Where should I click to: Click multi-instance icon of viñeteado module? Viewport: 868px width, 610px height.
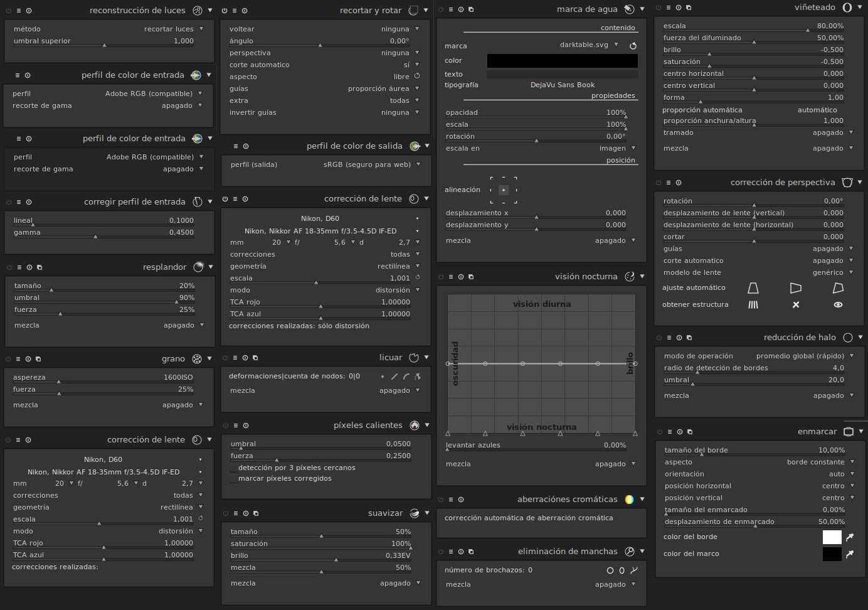pos(689,8)
